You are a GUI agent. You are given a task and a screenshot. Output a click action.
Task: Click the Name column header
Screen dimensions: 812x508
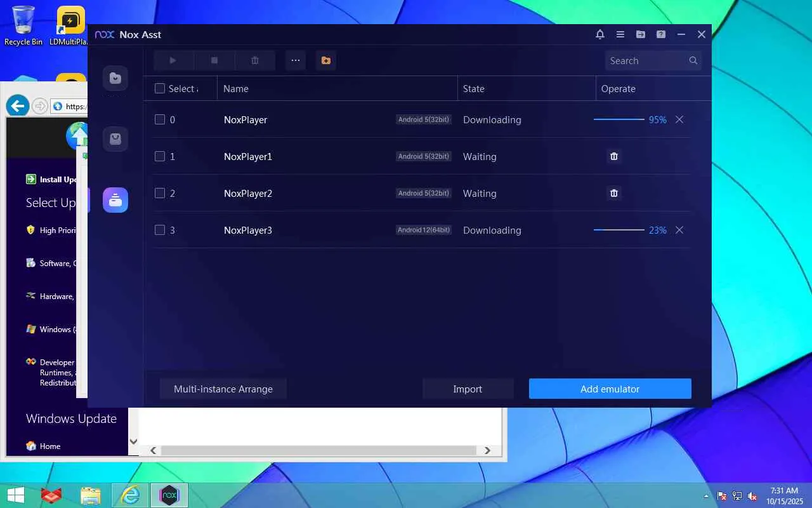tap(236, 89)
